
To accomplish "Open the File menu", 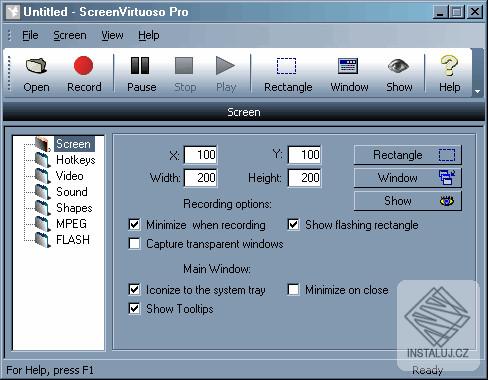I will tap(30, 35).
